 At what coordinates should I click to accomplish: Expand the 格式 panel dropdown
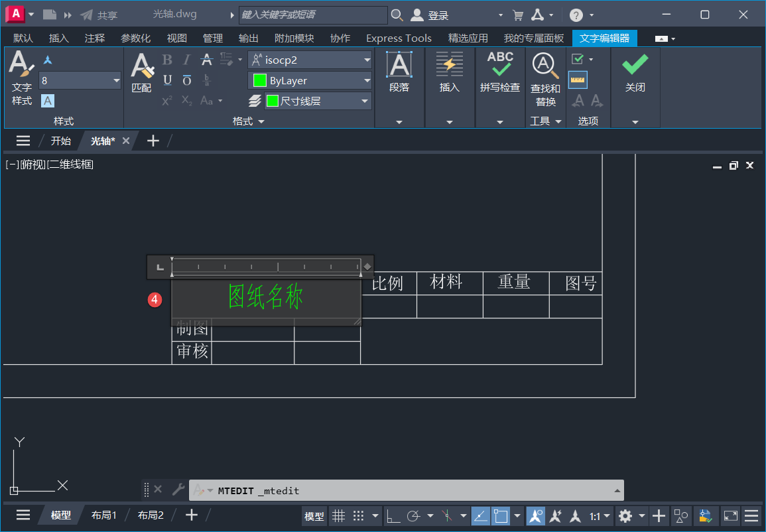click(262, 121)
